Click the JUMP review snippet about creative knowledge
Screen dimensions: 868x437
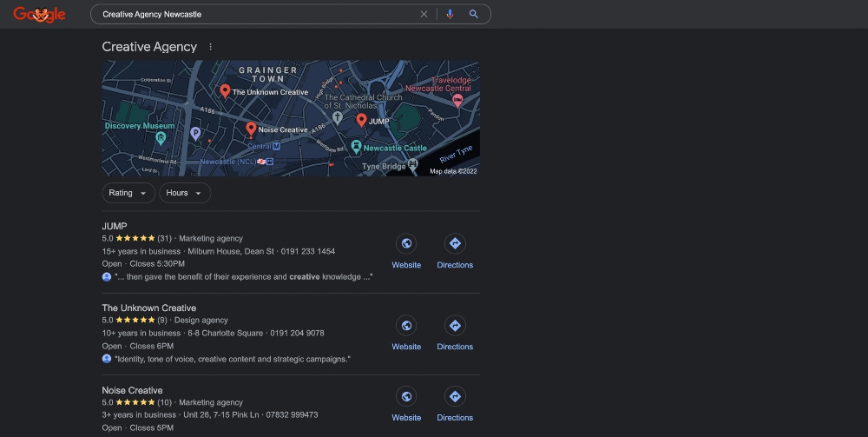coord(244,277)
